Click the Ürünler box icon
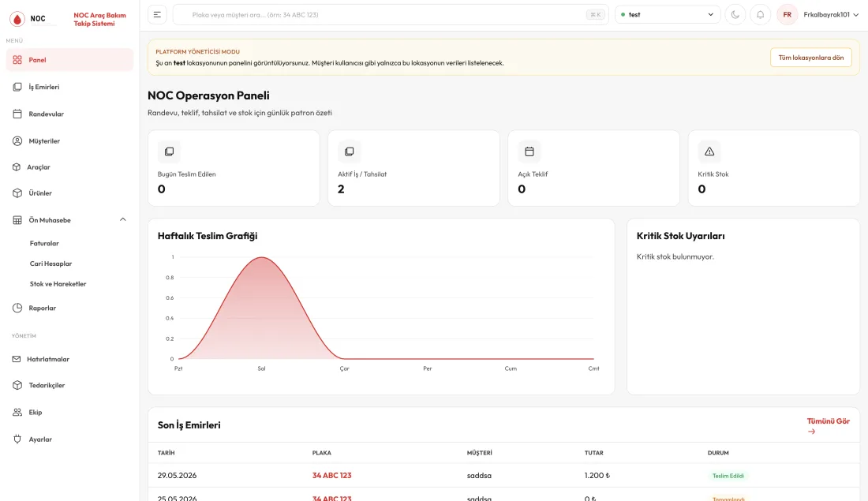 pyautogui.click(x=17, y=193)
